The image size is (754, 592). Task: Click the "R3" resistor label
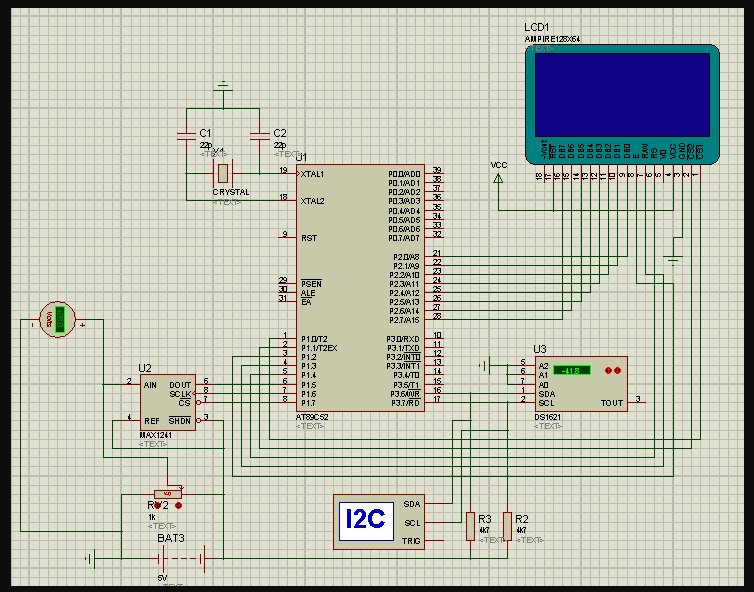tap(485, 519)
